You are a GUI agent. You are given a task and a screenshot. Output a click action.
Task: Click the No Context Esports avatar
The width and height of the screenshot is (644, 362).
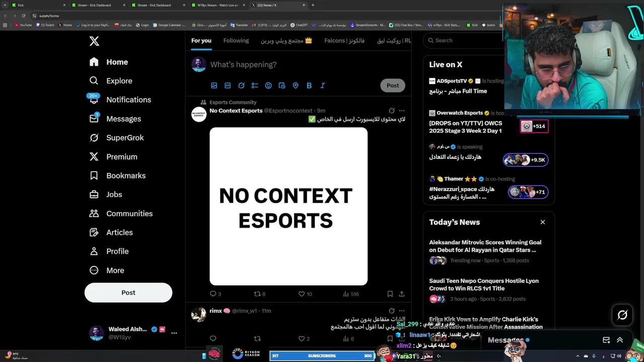(x=199, y=114)
